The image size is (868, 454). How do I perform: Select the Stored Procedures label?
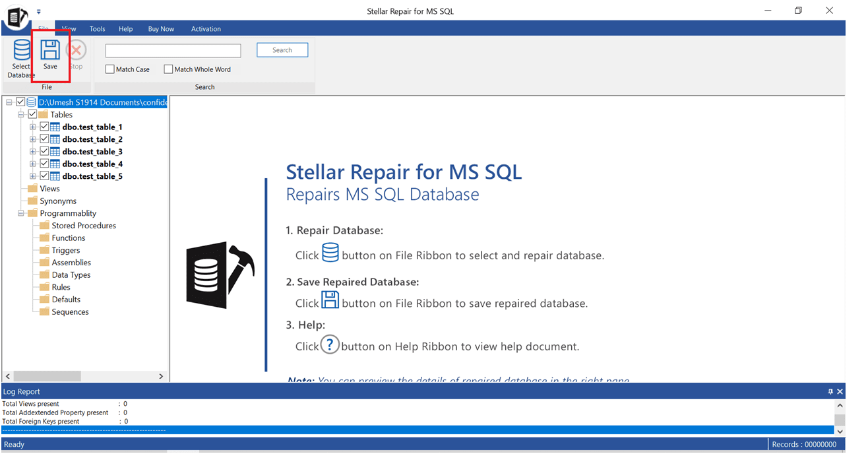click(84, 226)
